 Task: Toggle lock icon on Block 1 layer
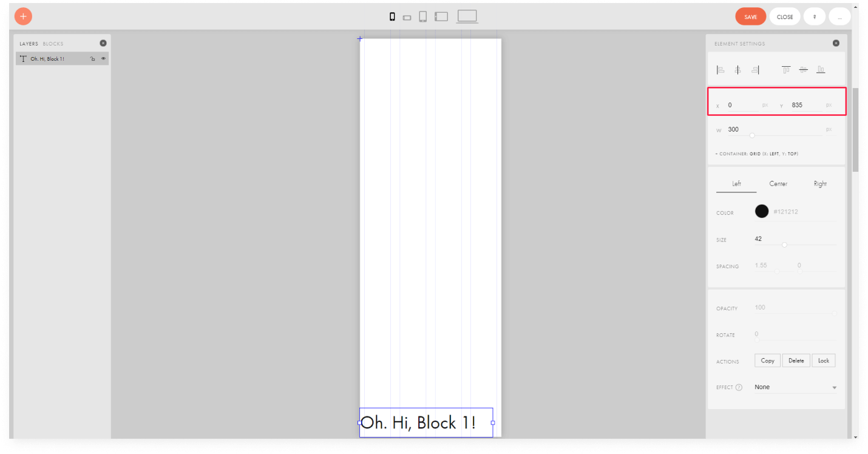point(92,59)
